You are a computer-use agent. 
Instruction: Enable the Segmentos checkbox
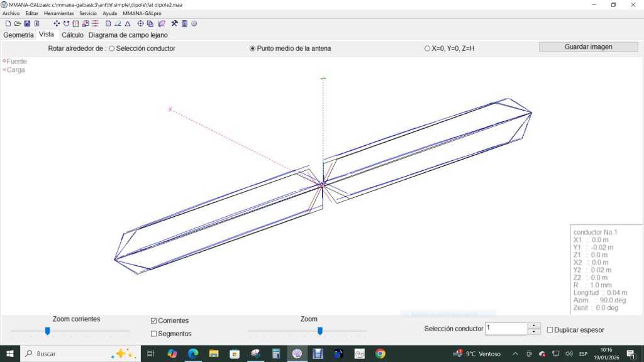point(154,334)
